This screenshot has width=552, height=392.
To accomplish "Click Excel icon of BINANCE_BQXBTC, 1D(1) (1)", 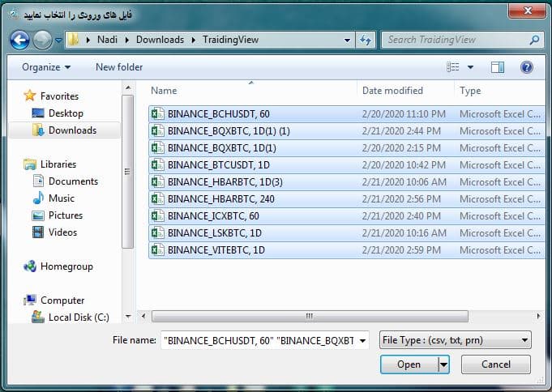I will coord(157,131).
